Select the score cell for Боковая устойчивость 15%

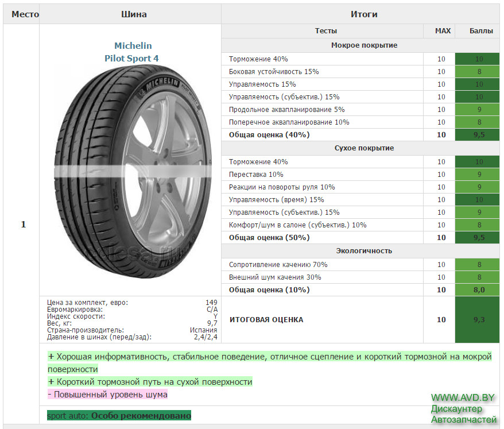(477, 72)
